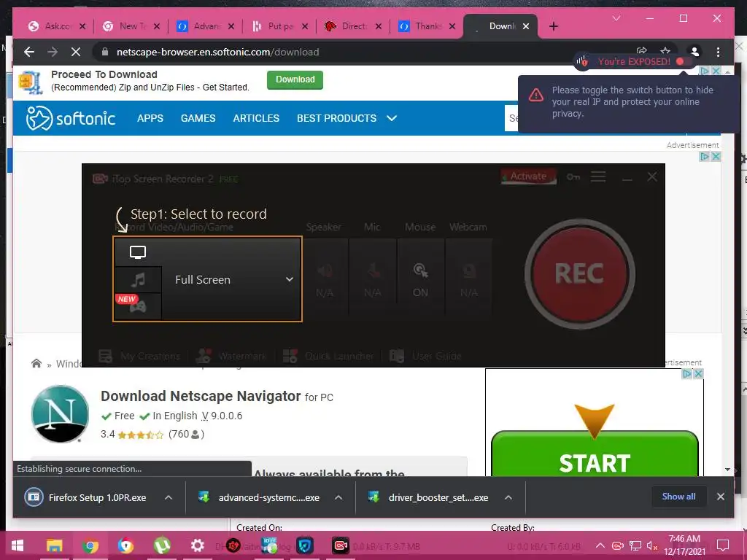The width and height of the screenshot is (747, 560).
Task: Open Chrome's three-dot menu
Action: tap(718, 52)
